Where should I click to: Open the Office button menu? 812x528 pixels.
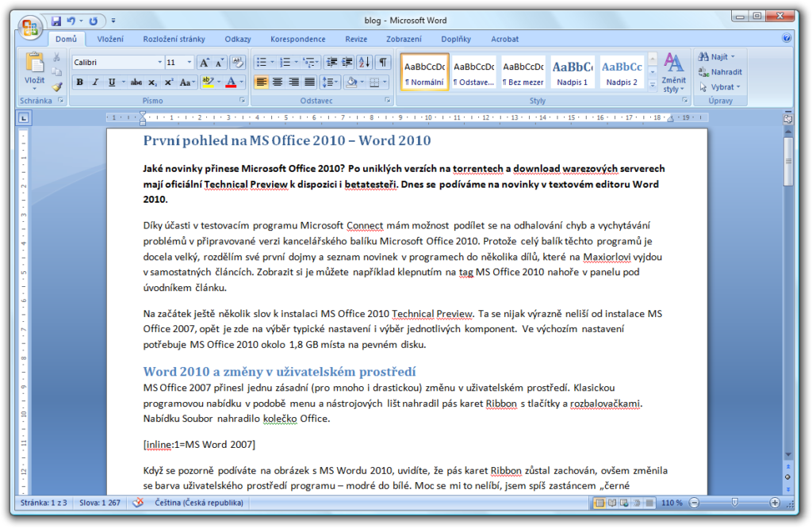click(30, 27)
